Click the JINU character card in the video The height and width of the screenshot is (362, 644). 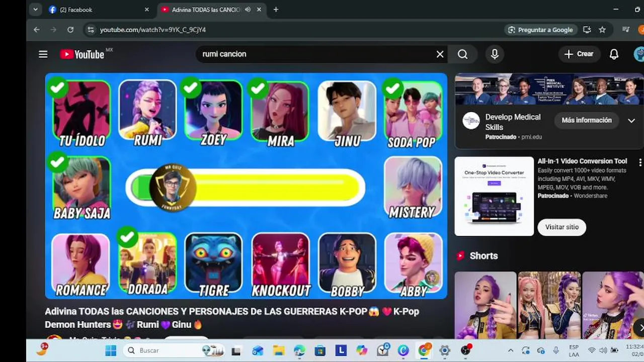pyautogui.click(x=347, y=114)
